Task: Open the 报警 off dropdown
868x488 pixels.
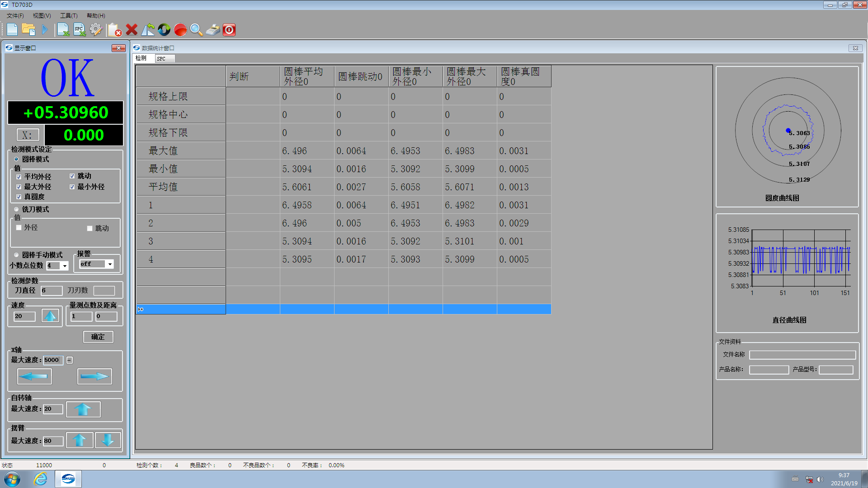Action: (109, 264)
